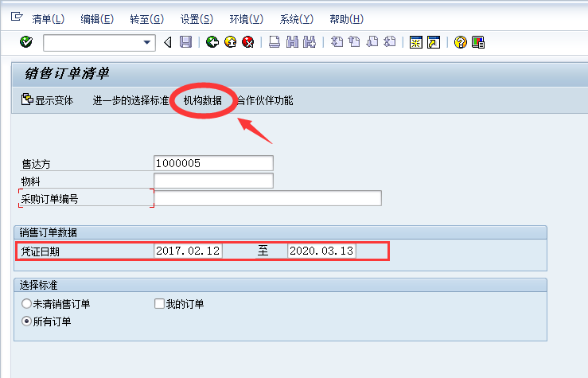Image resolution: width=588 pixels, height=378 pixels.
Task: Open the 帮助(H) menu
Action: [x=346, y=19]
